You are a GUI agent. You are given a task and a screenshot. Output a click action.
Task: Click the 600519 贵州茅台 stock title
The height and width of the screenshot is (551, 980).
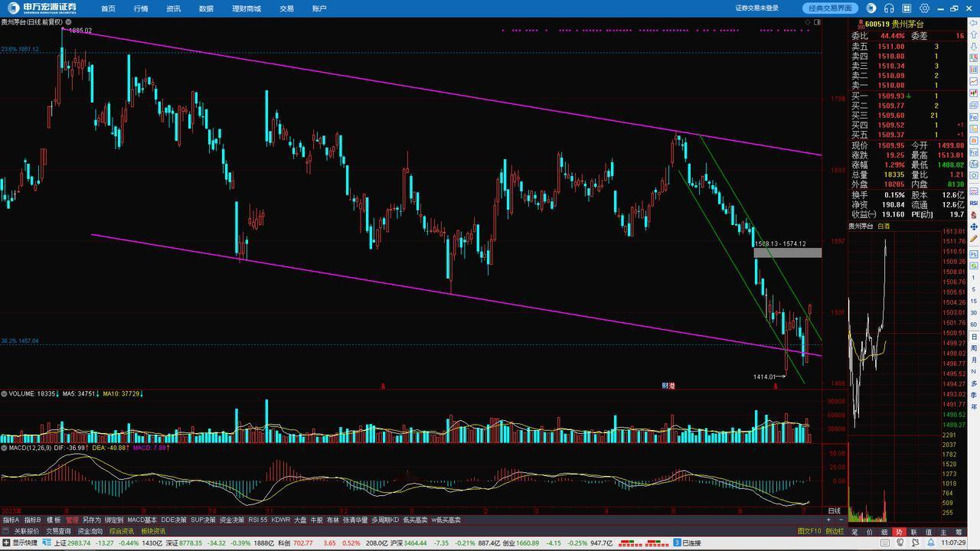[894, 24]
